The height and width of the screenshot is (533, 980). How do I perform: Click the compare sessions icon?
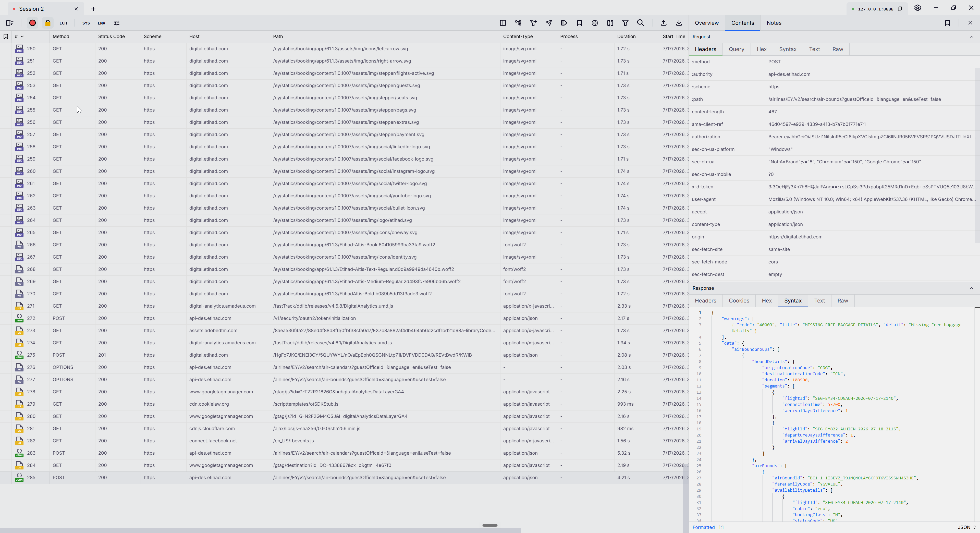(610, 23)
